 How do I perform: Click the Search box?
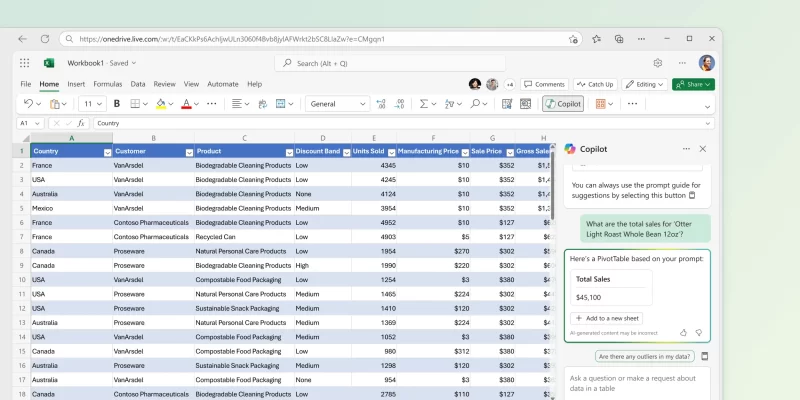pos(390,63)
